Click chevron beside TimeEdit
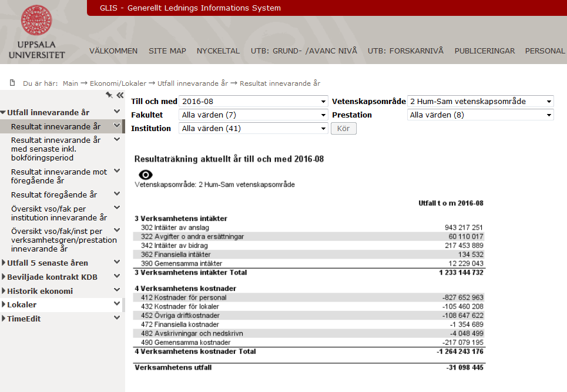Image resolution: width=567 pixels, height=392 pixels. pyautogui.click(x=117, y=317)
